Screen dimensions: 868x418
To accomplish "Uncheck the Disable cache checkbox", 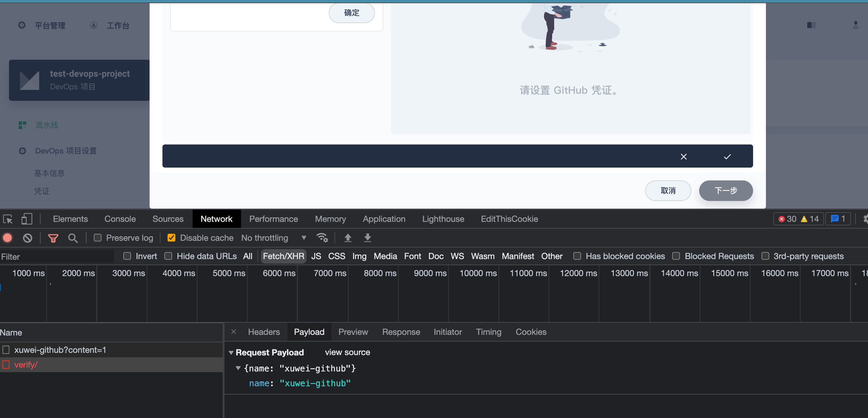I will pyautogui.click(x=171, y=238).
